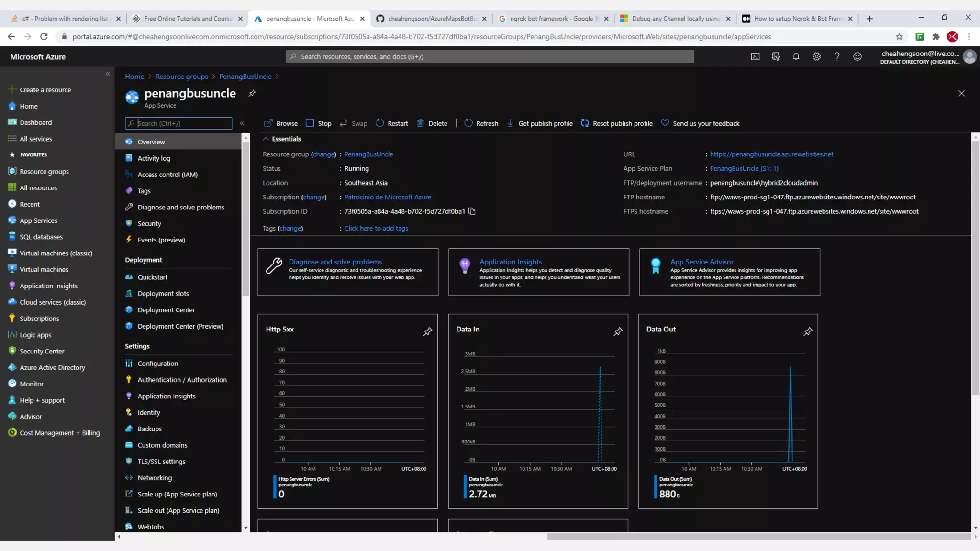Collapse the Essentials section
The height and width of the screenshot is (551, 980).
[266, 139]
